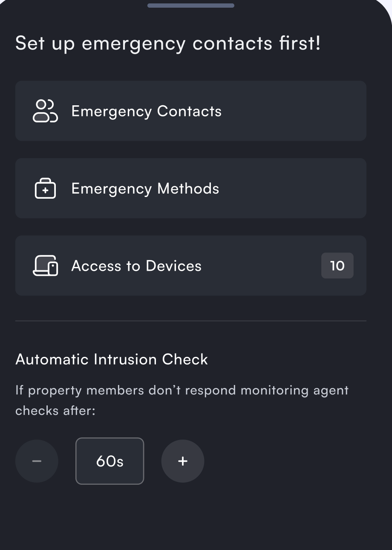Click the divider line below Access to Devices

tap(191, 321)
